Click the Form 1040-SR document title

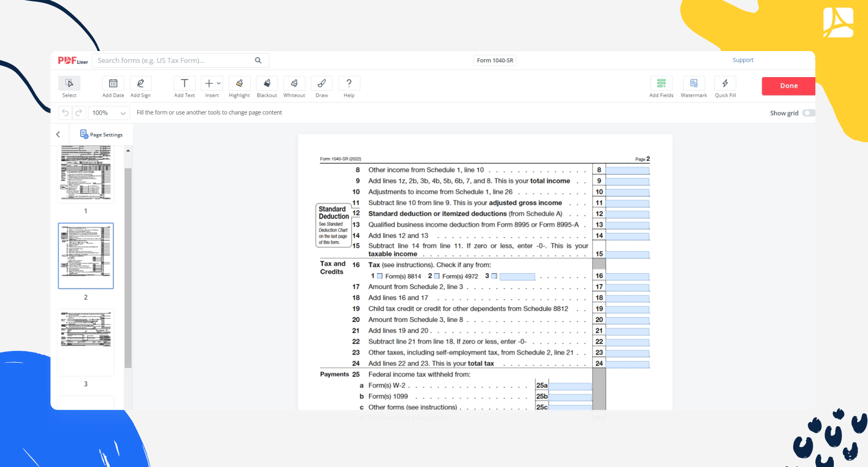495,60
